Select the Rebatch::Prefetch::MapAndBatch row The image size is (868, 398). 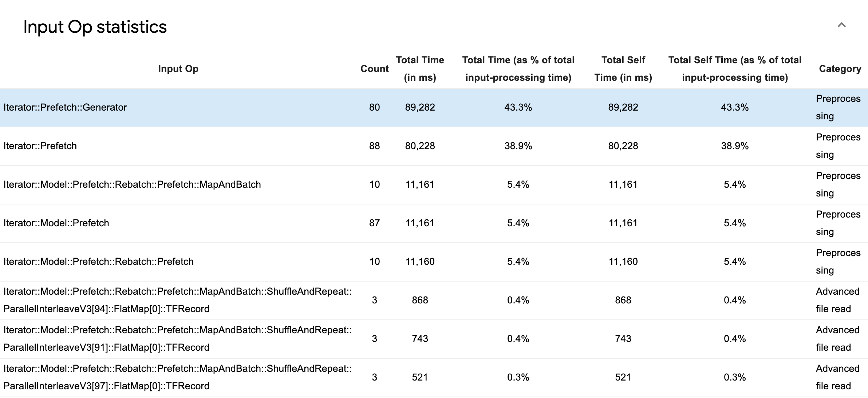(x=132, y=184)
